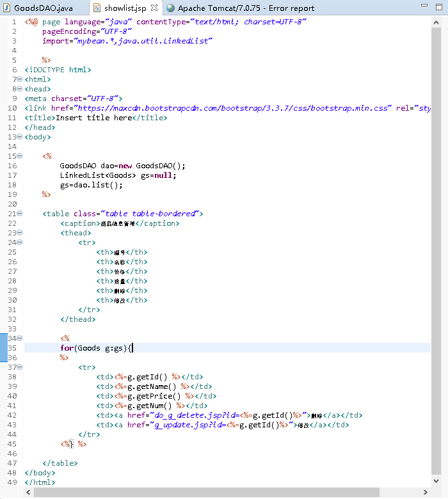The width and height of the screenshot is (448, 499).
Task: Click the closing brace scriptlet on line 45
Action: [74, 444]
